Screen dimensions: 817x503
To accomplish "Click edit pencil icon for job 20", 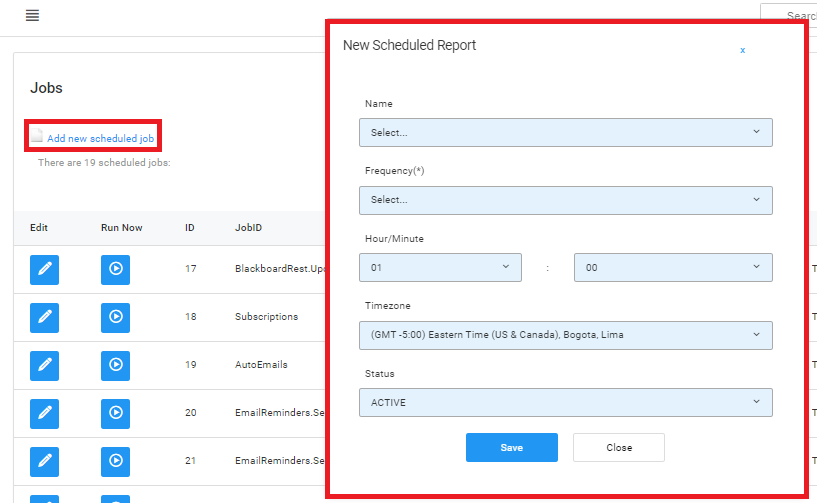I will coord(44,413).
